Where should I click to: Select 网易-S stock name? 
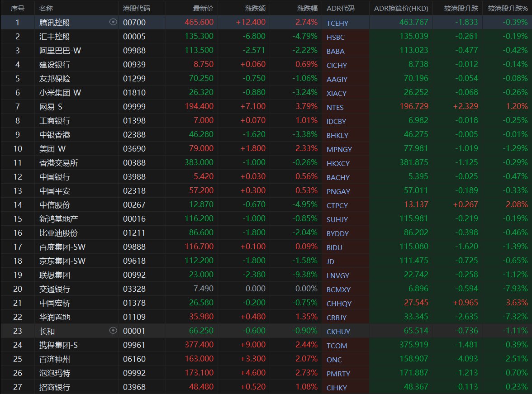coord(51,107)
